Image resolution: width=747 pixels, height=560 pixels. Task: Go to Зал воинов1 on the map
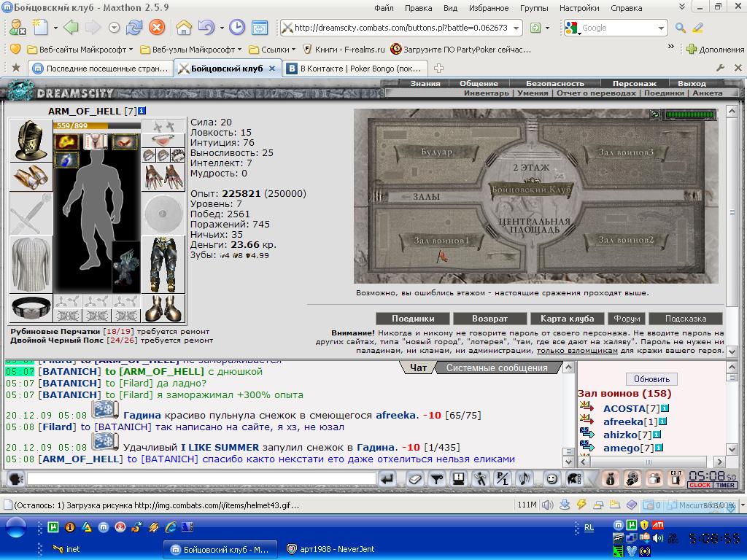(x=441, y=241)
